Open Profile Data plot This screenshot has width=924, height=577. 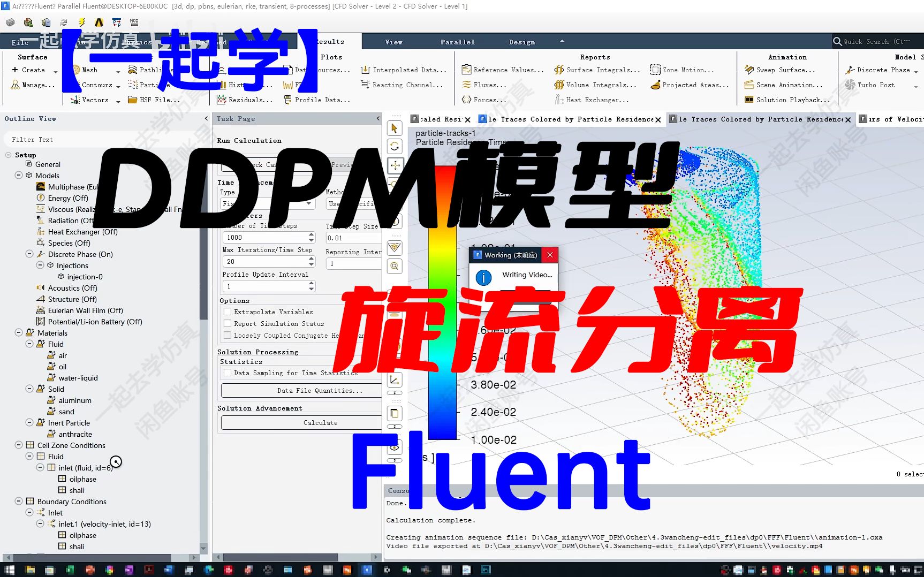click(317, 100)
